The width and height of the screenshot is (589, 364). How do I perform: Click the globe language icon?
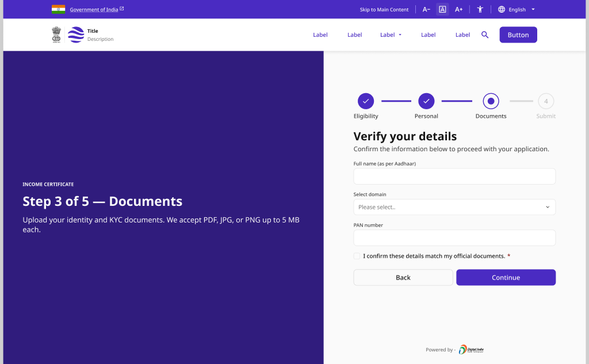(501, 9)
